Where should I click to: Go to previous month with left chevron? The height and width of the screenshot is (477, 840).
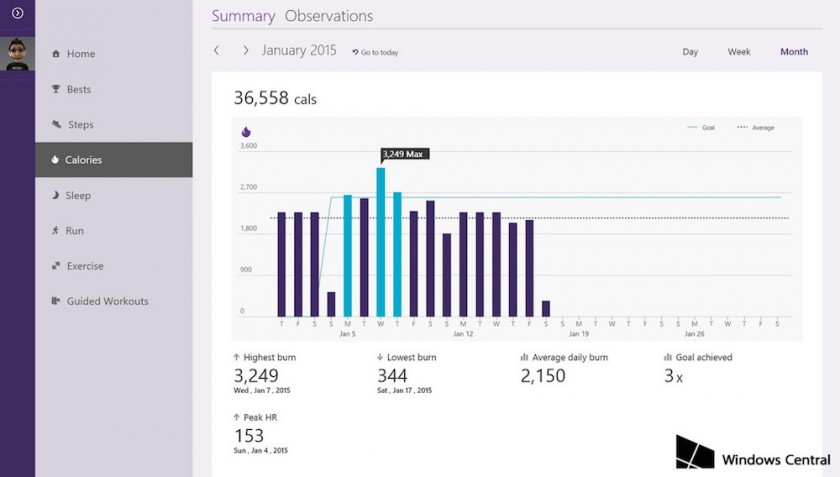pos(217,50)
